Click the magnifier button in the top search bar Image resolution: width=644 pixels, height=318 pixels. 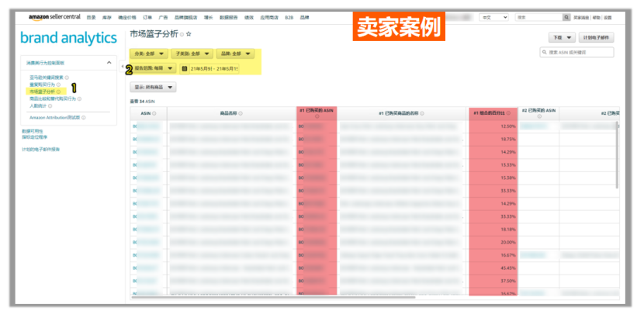[x=566, y=18]
